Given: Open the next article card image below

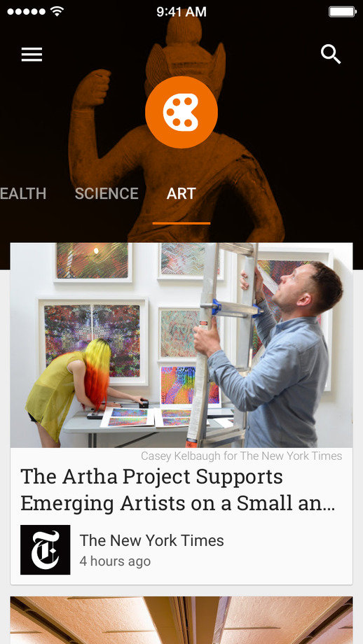Looking at the screenshot, I should [181, 620].
